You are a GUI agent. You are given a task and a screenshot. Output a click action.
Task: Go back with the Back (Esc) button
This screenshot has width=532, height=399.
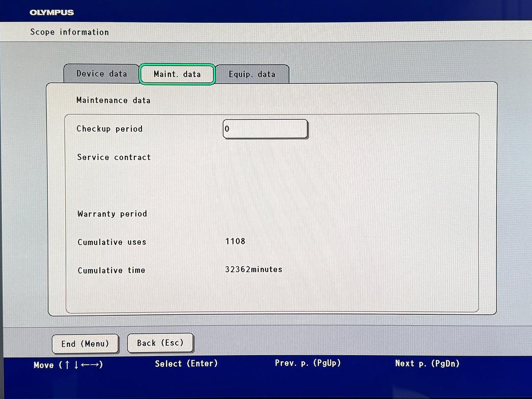[160, 343]
